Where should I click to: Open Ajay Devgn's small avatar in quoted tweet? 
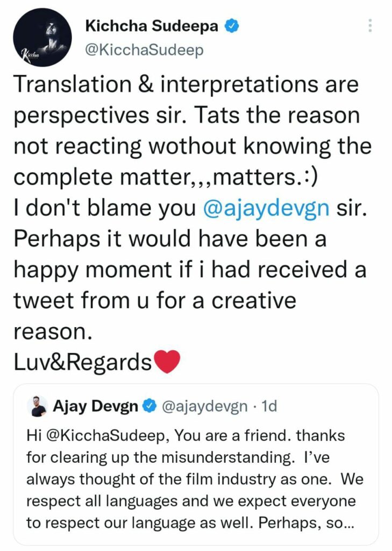37,406
